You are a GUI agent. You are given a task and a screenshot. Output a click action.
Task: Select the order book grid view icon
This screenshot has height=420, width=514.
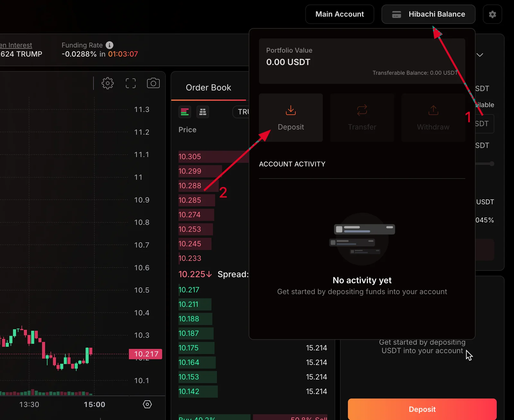click(203, 112)
